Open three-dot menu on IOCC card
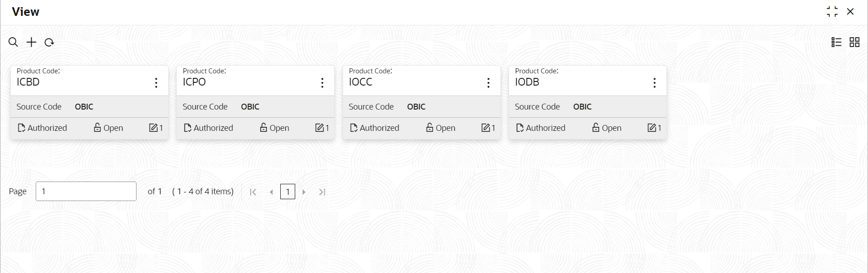The width and height of the screenshot is (868, 273). pyautogui.click(x=488, y=82)
